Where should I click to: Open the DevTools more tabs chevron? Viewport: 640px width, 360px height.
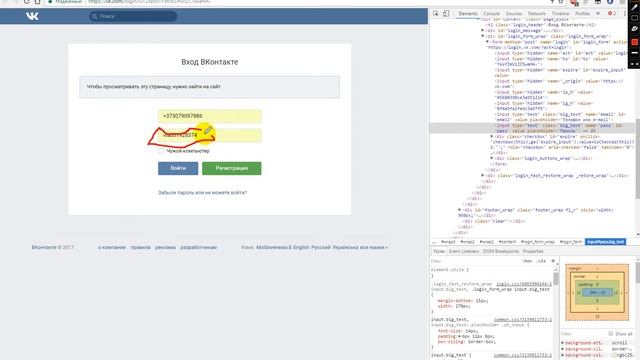(x=598, y=13)
